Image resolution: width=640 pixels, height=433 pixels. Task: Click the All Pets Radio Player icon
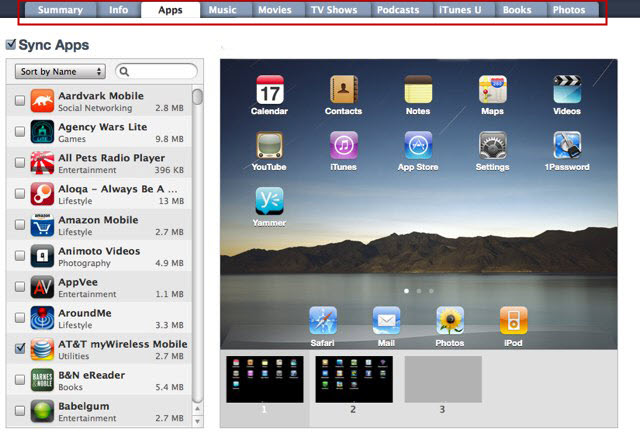click(42, 162)
